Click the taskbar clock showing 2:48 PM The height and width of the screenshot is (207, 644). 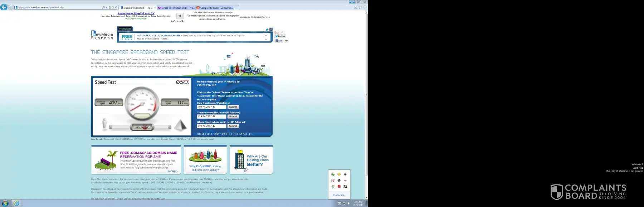point(358,203)
